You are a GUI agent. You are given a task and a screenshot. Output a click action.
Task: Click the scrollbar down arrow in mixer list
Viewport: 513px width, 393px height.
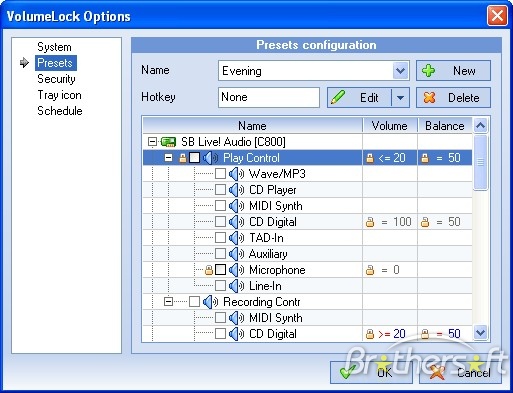point(480,333)
